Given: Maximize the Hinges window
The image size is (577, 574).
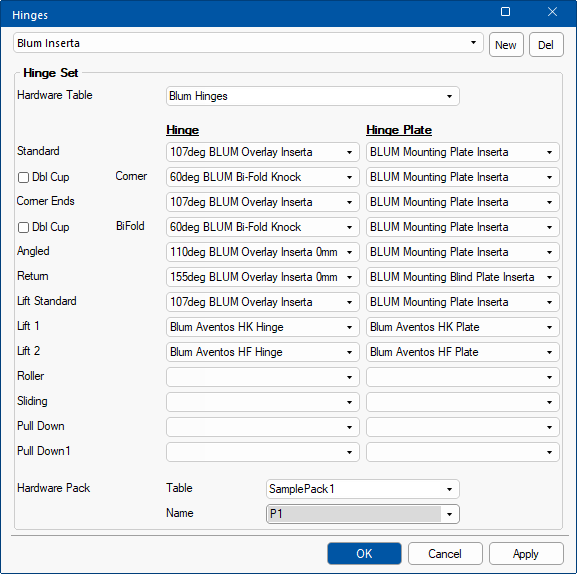Looking at the screenshot, I should tap(506, 12).
